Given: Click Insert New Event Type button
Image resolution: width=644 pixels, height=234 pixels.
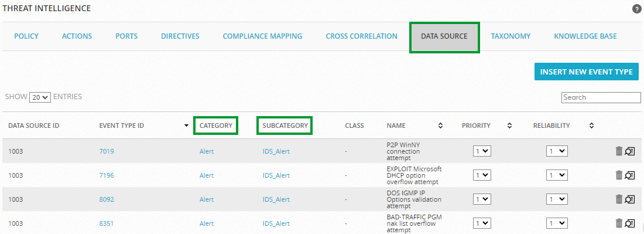Looking at the screenshot, I should [587, 72].
